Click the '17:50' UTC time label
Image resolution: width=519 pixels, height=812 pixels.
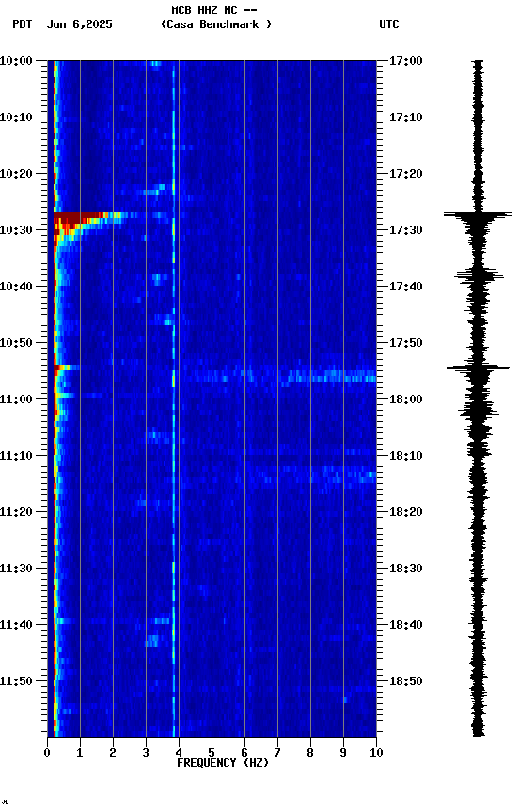[406, 343]
